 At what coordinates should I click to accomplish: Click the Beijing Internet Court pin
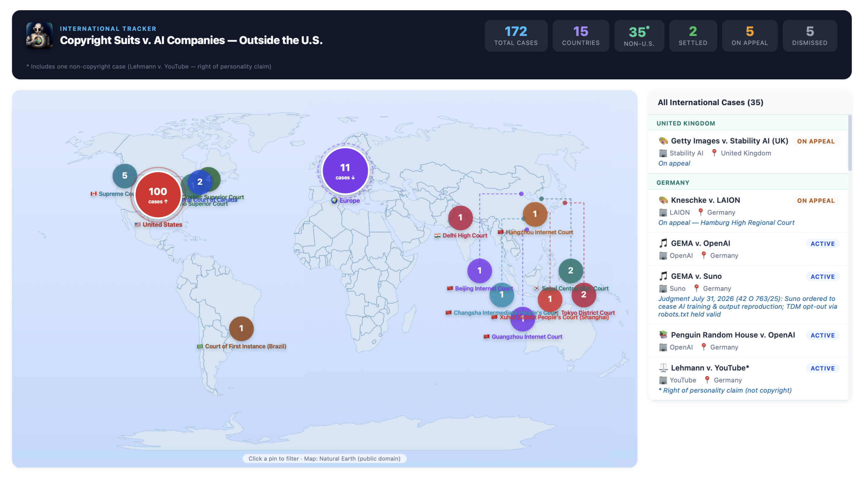coord(479,271)
